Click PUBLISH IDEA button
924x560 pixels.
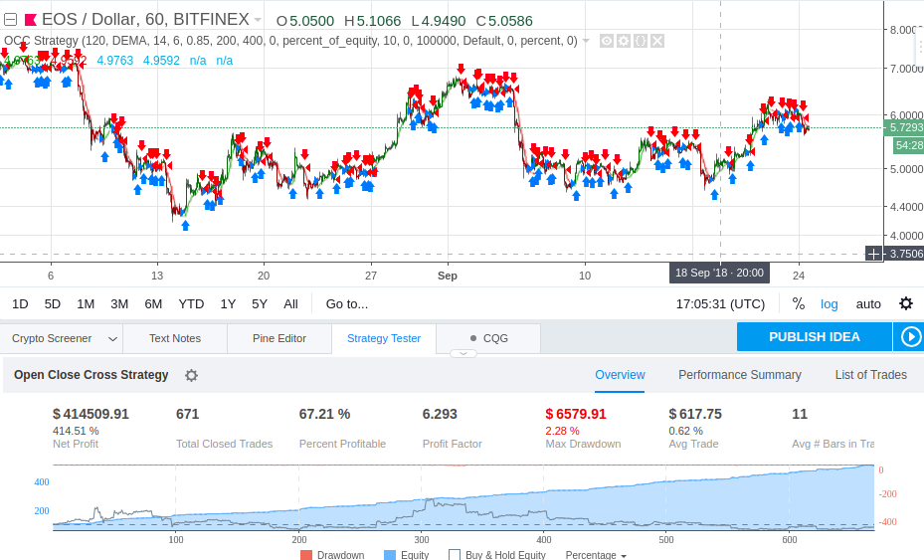pyautogui.click(x=815, y=336)
